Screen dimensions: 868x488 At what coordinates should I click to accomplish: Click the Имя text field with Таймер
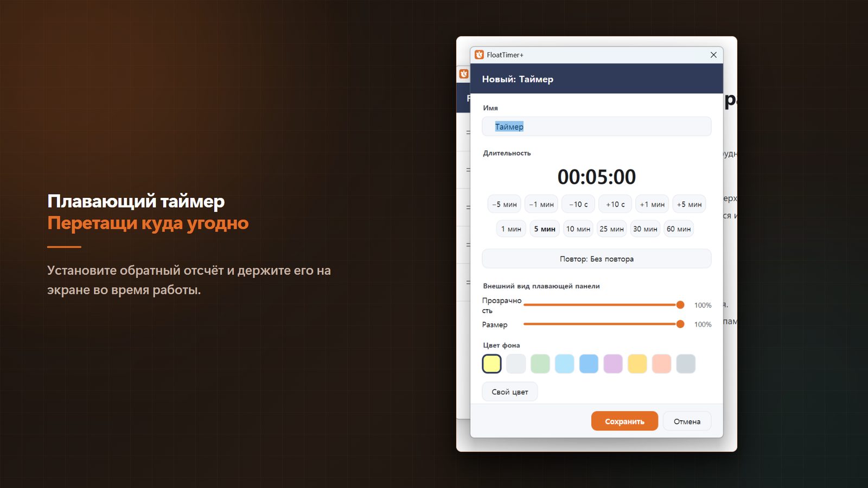click(596, 127)
